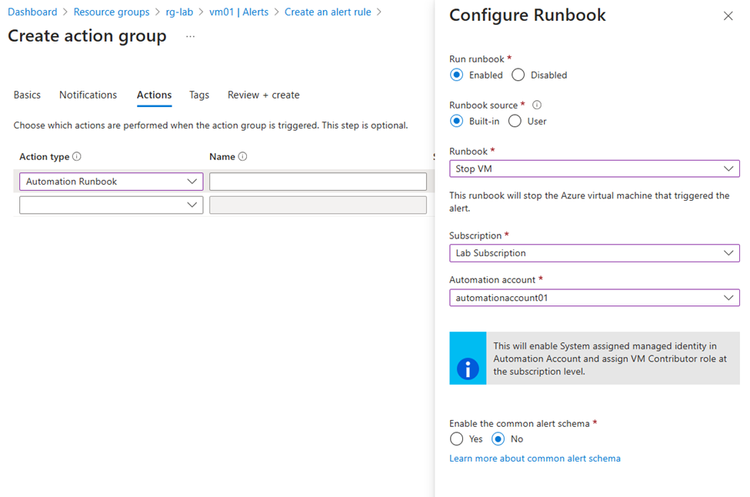Open Learn more about common alert schema link
Screen dimensions: 750x497
(x=535, y=459)
